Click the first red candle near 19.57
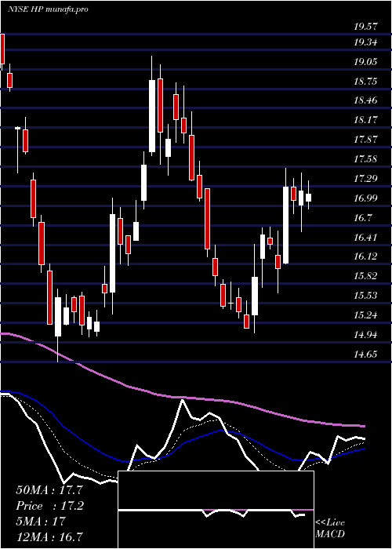 [x=2, y=49]
